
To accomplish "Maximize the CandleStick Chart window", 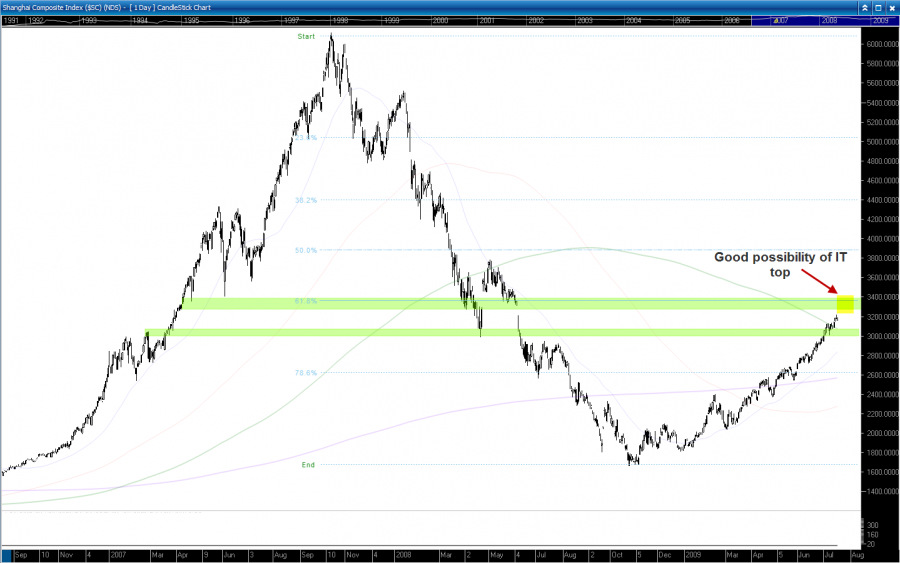I will 879,7.
